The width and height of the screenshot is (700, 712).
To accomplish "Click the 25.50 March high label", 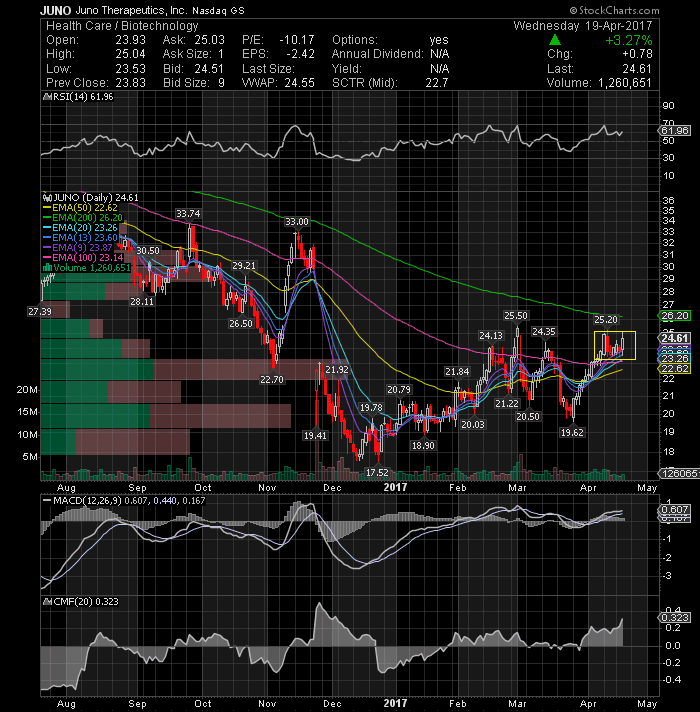I will 516,316.
